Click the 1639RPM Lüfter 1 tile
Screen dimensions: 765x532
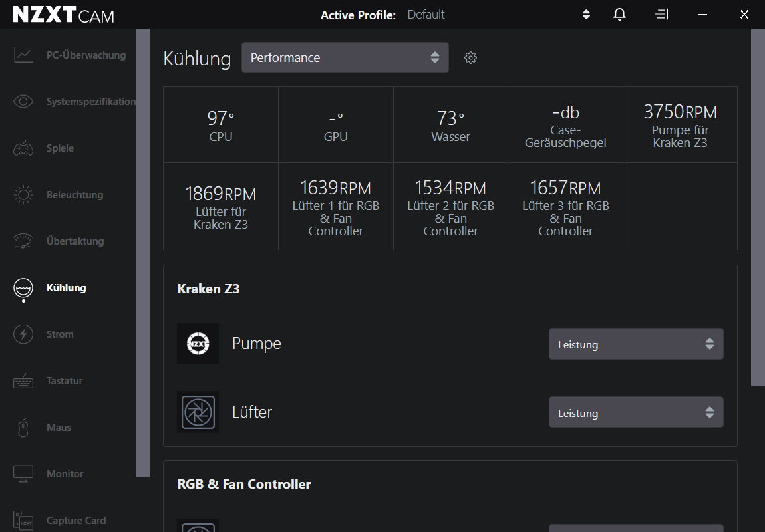(x=336, y=207)
